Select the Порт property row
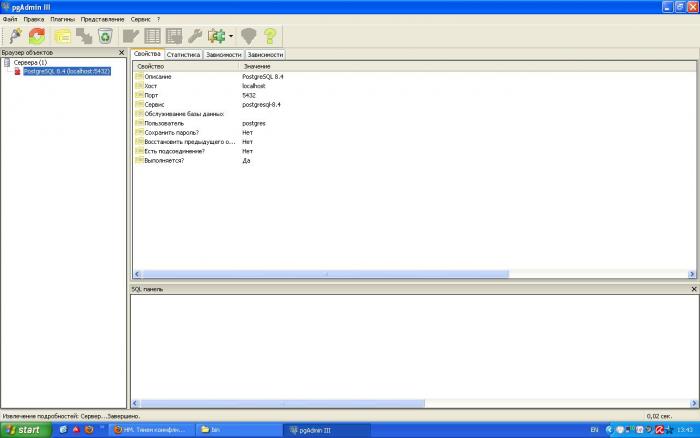This screenshot has height=438, width=700. [x=414, y=95]
